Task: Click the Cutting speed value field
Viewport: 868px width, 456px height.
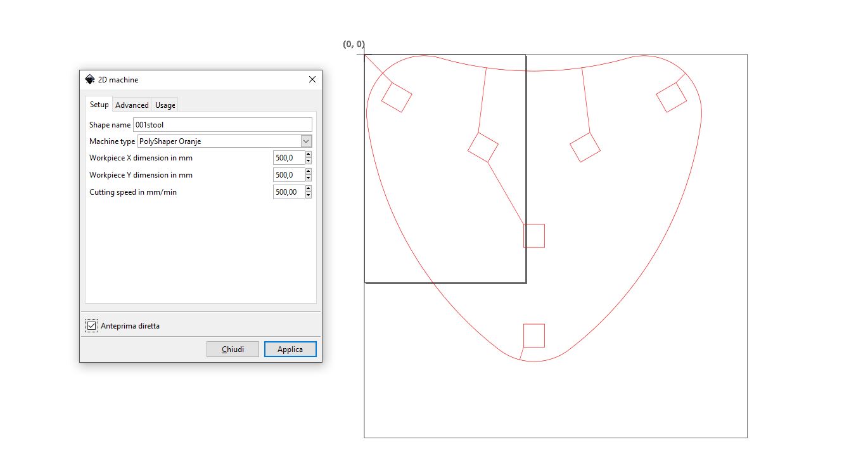Action: 289,192
